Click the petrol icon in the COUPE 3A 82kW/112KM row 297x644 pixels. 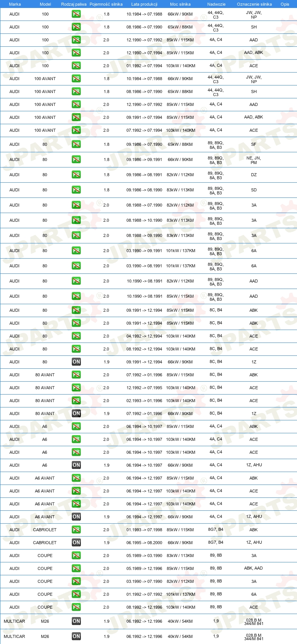click(76, 581)
